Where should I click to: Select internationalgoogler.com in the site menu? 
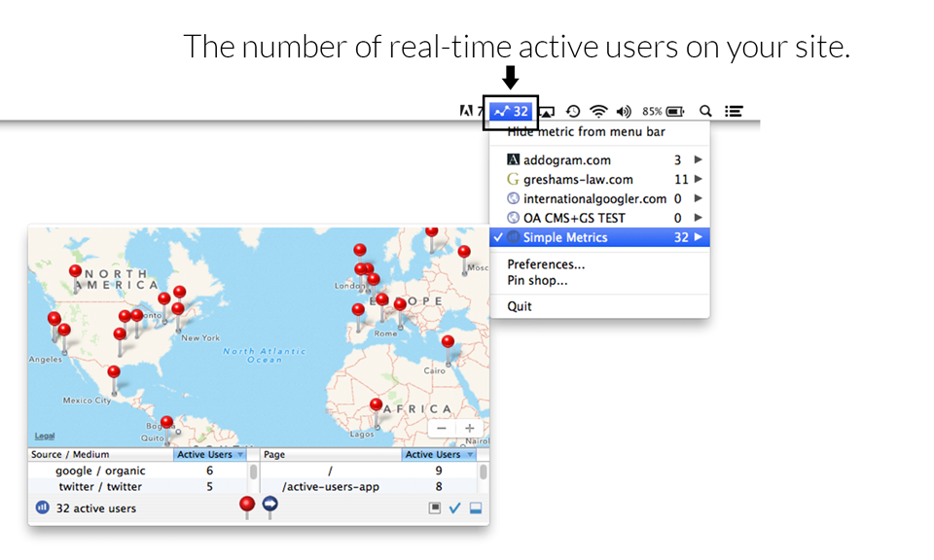click(x=599, y=198)
